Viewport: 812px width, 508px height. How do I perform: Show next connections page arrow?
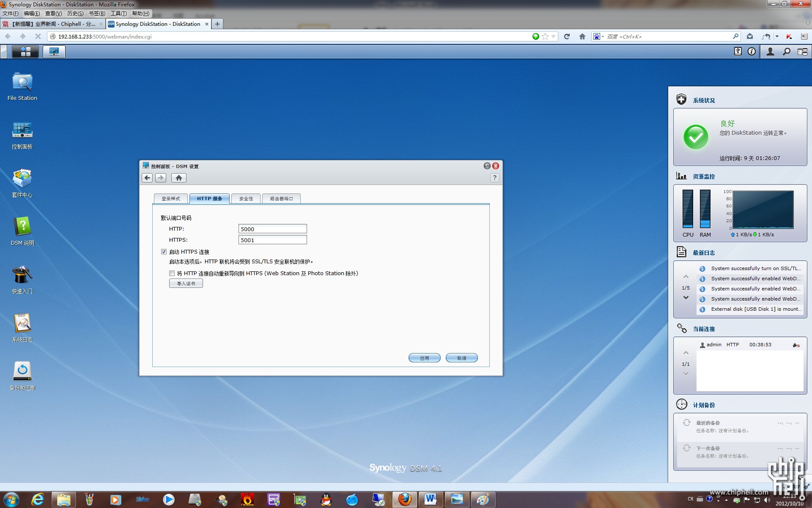tap(686, 374)
